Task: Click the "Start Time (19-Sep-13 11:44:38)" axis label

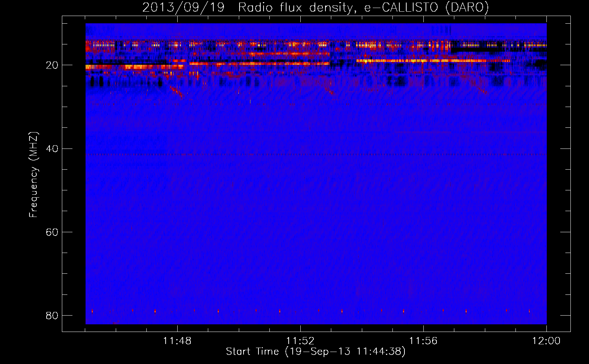Action: [316, 352]
